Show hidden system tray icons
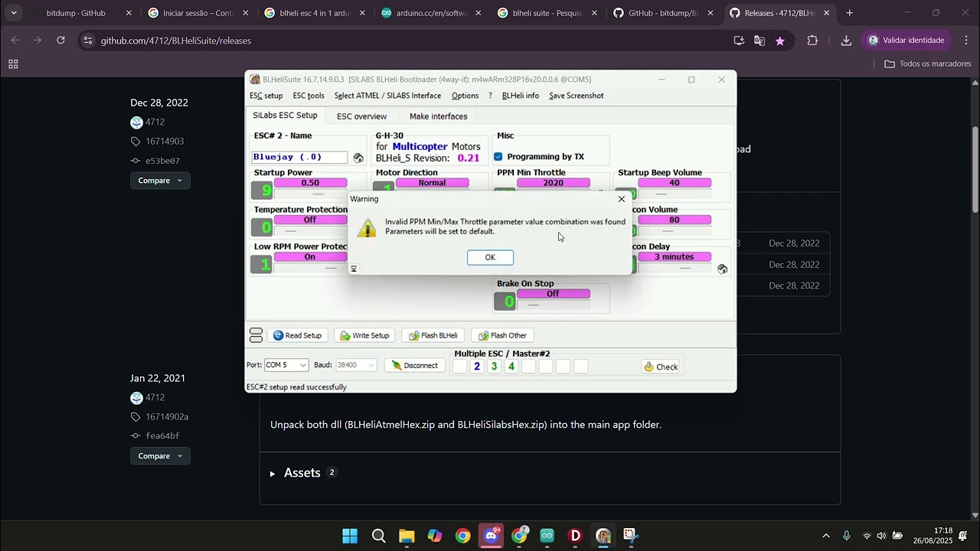Viewport: 980px width, 551px height. [825, 536]
